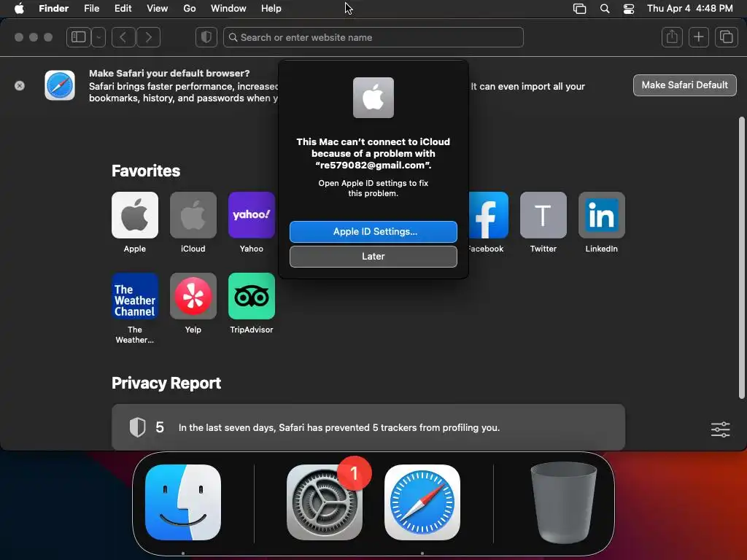The width and height of the screenshot is (747, 560).
Task: Click the Favorites heading
Action: (x=146, y=171)
